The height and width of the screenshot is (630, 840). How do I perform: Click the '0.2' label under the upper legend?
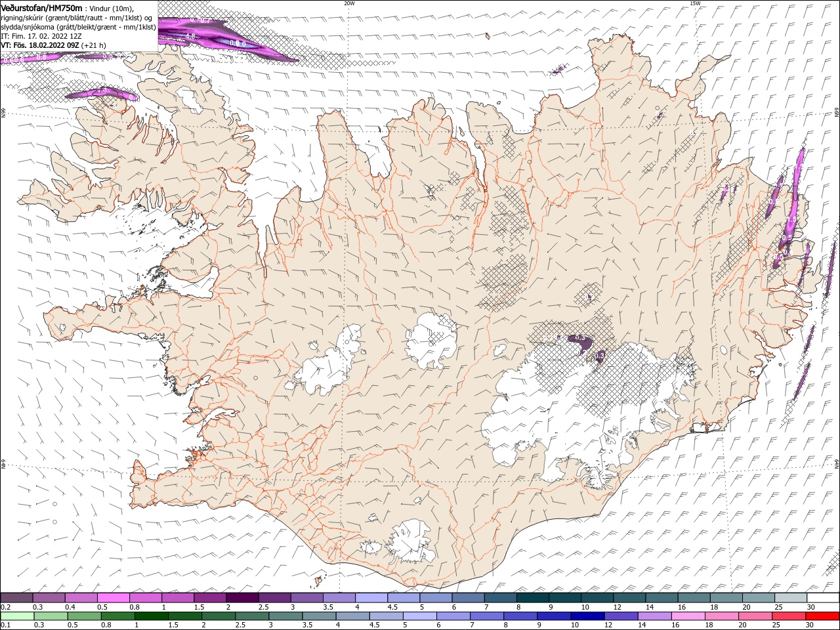tap(5, 607)
